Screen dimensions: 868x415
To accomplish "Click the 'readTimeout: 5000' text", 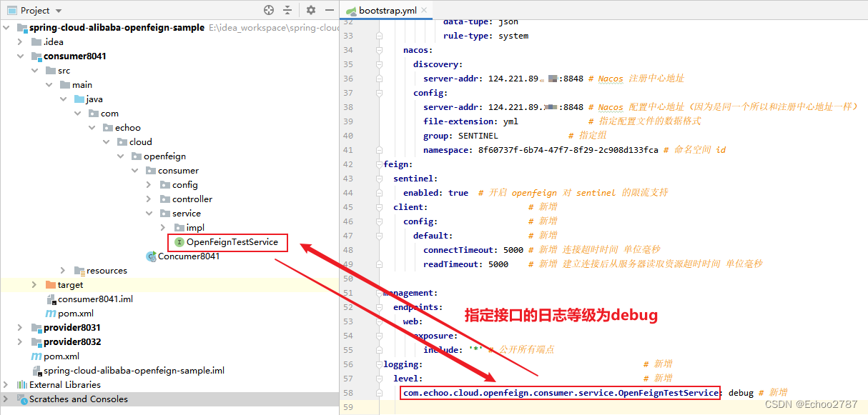I will point(466,264).
